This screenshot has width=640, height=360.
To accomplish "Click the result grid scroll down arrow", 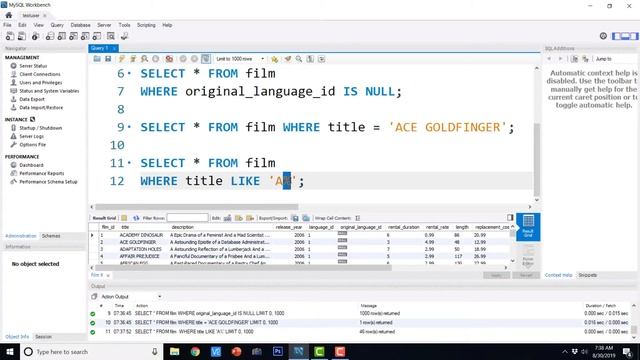I will point(513,260).
